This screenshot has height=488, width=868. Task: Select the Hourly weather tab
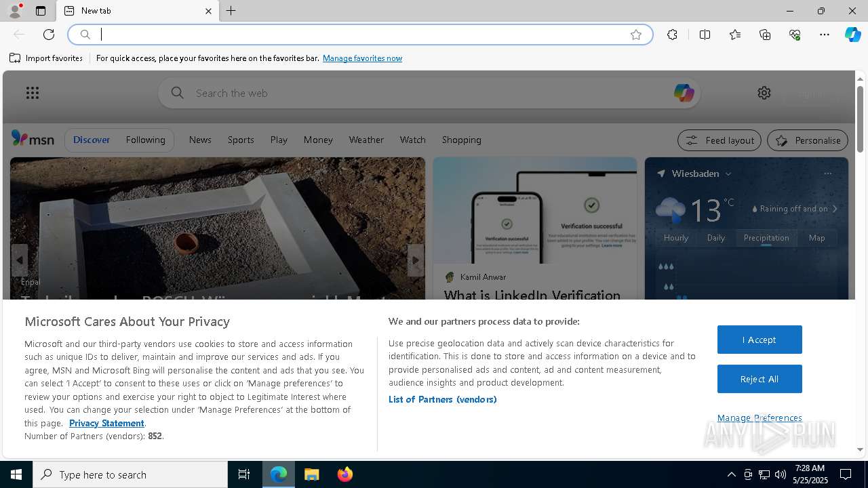pos(676,238)
